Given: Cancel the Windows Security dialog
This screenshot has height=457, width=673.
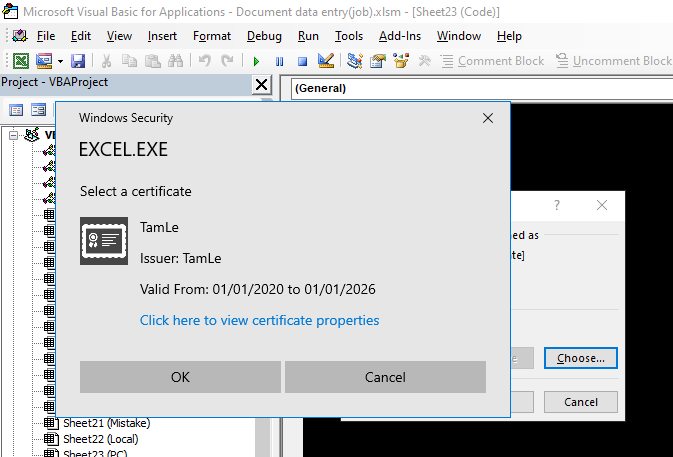Looking at the screenshot, I should [385, 377].
